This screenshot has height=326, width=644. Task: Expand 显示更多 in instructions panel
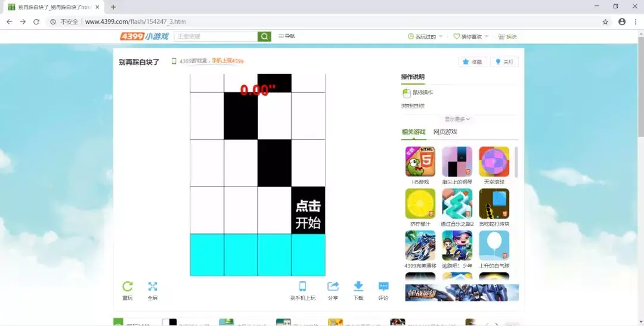457,119
